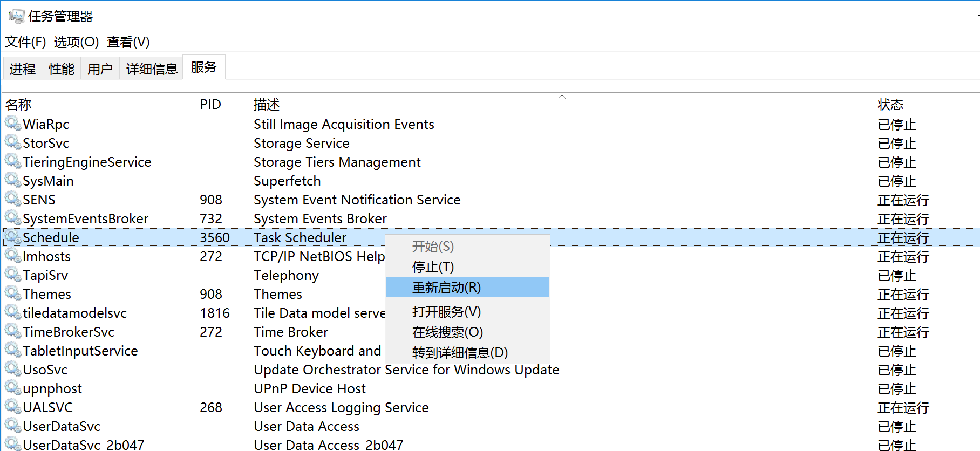Select 打开服务(V) from the context menu

click(446, 312)
